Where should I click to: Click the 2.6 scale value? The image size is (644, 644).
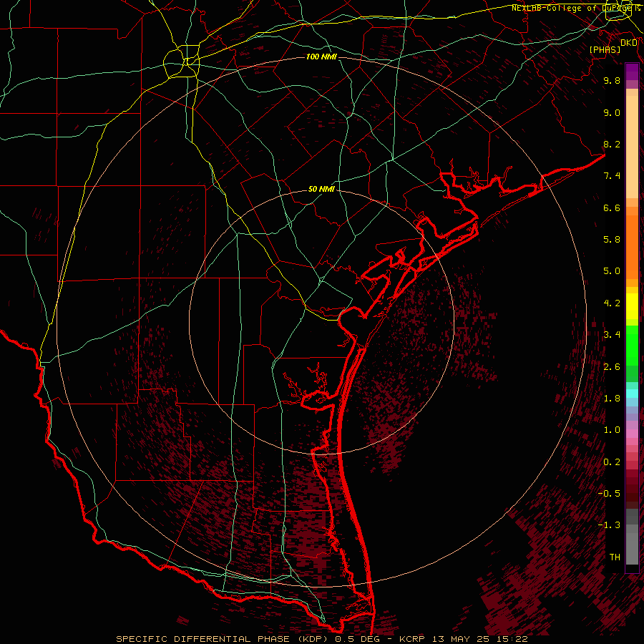tap(612, 367)
